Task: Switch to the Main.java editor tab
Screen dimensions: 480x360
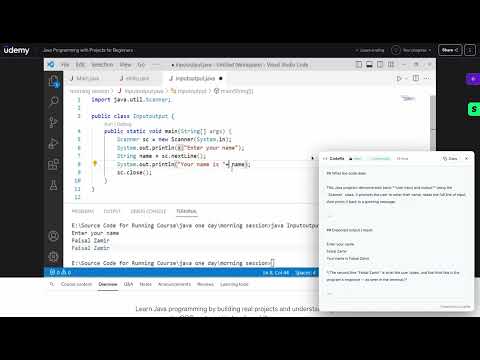Action: (85, 78)
